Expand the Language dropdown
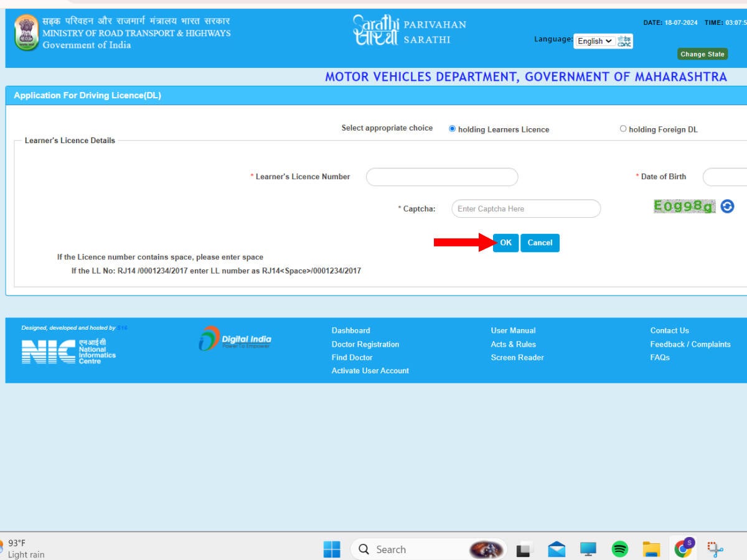Viewport: 747px width, 560px height. [x=594, y=41]
